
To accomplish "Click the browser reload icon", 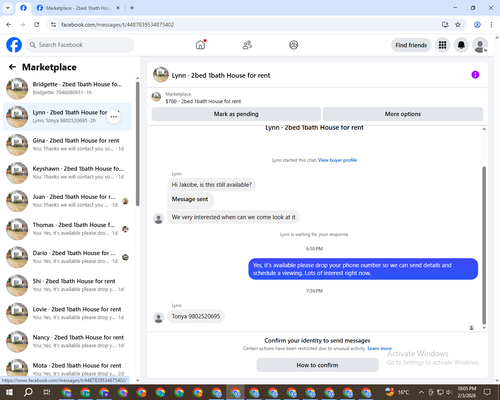I will click(37, 25).
